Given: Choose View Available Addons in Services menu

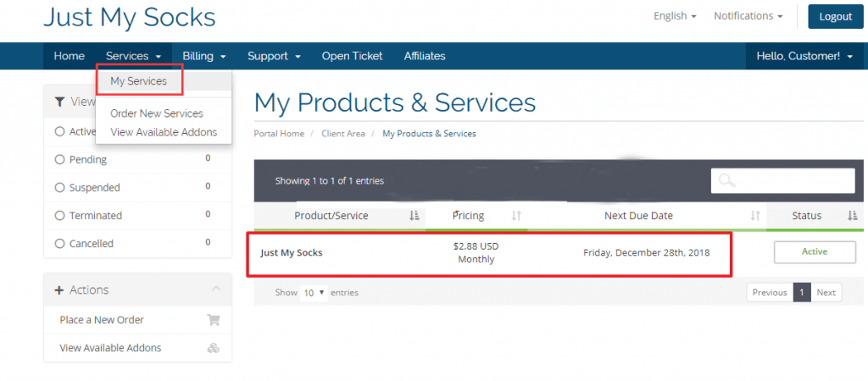Looking at the screenshot, I should [164, 132].
